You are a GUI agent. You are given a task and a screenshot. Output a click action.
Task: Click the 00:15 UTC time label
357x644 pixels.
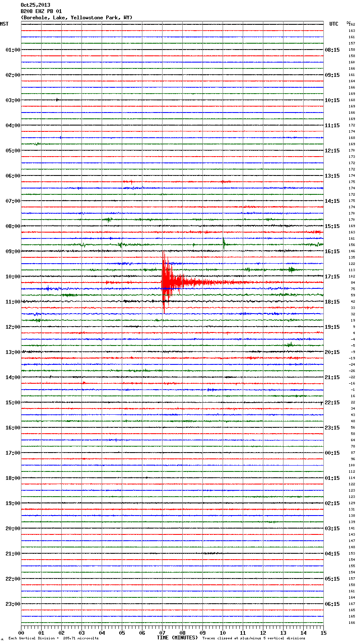(332, 453)
